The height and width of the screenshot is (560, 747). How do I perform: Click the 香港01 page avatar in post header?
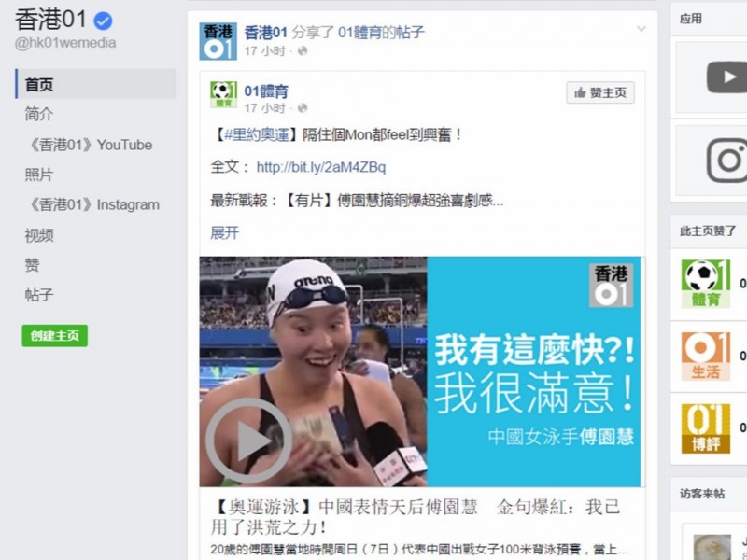[218, 41]
